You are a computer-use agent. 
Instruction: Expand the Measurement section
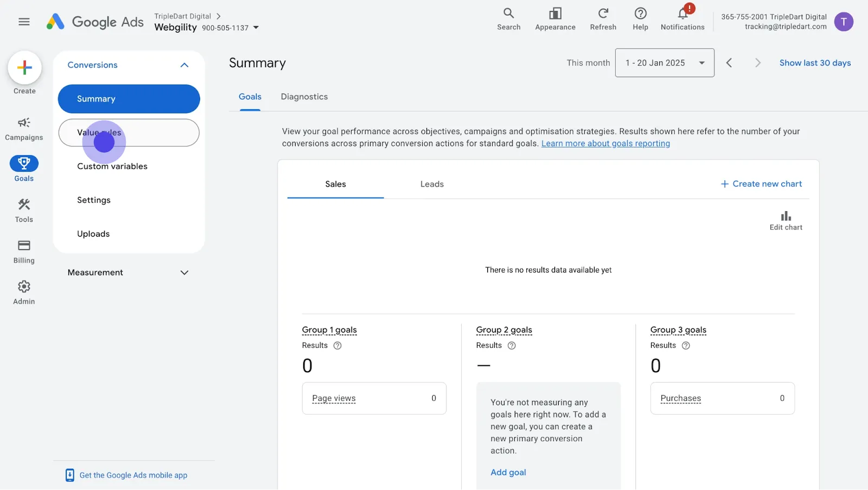[184, 272]
